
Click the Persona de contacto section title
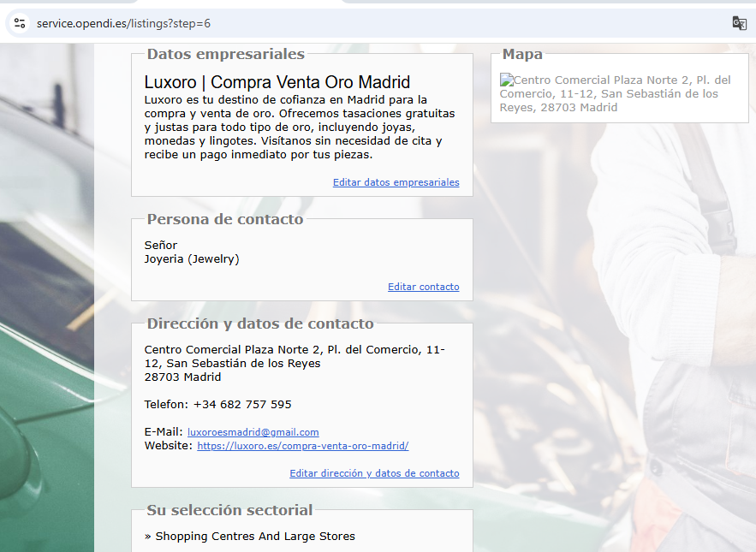225,219
